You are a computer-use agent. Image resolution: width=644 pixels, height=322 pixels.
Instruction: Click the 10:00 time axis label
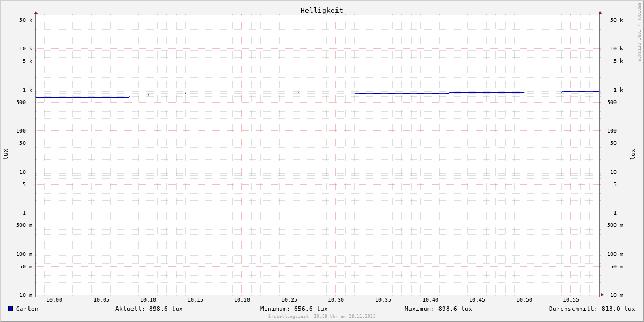[54, 300]
